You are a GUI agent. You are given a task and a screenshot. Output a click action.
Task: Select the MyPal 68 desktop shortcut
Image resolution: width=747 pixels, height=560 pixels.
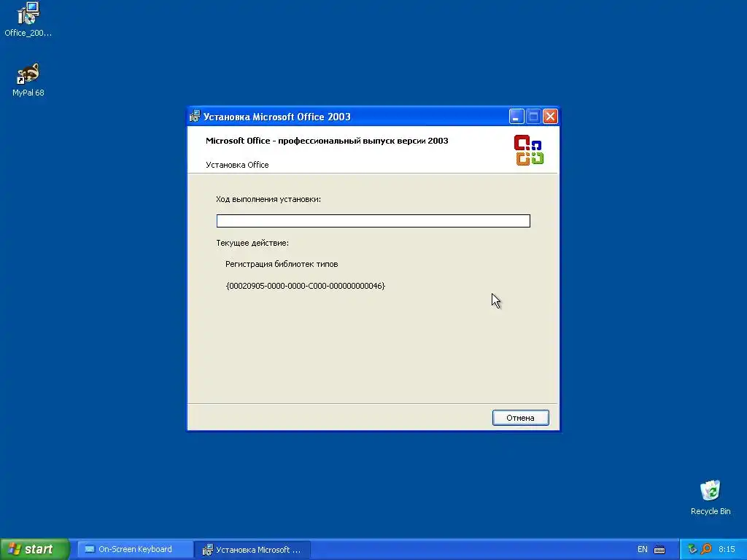point(28,79)
